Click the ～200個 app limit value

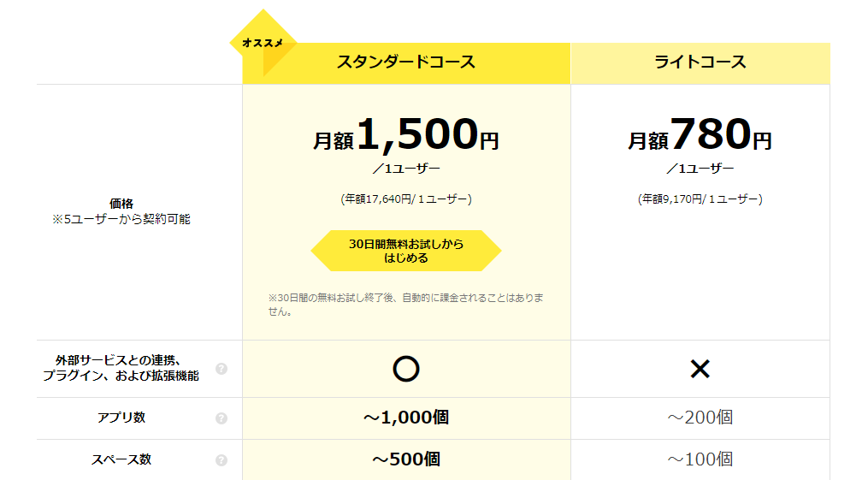pyautogui.click(x=700, y=418)
